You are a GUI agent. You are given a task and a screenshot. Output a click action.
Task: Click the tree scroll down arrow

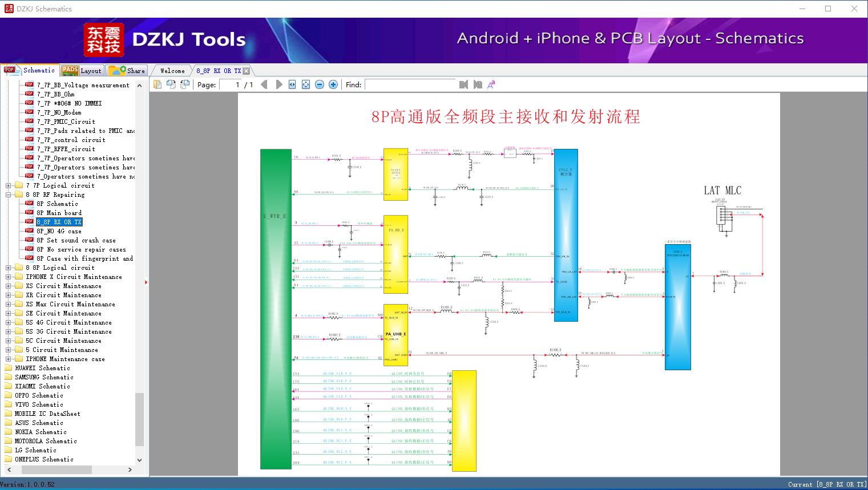click(140, 460)
